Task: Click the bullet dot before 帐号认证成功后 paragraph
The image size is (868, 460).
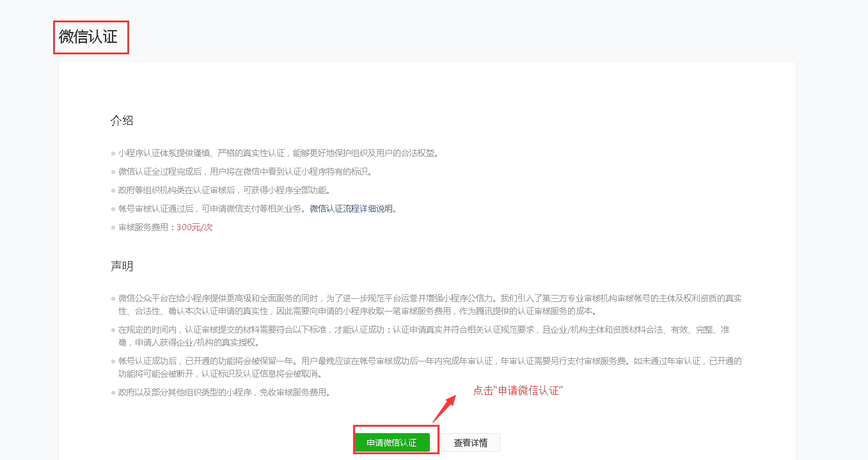Action: 113,361
